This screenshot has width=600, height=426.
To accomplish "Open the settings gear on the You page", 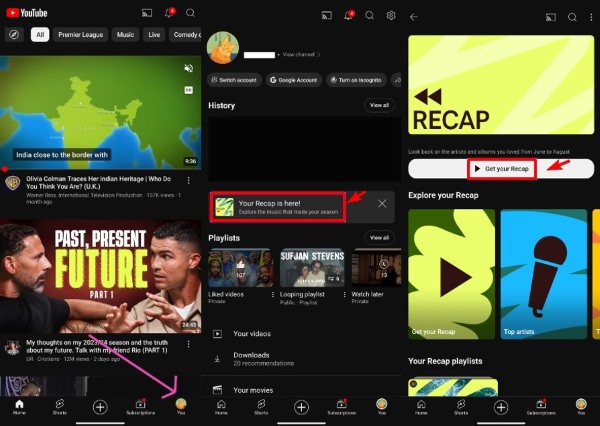I will pyautogui.click(x=391, y=15).
